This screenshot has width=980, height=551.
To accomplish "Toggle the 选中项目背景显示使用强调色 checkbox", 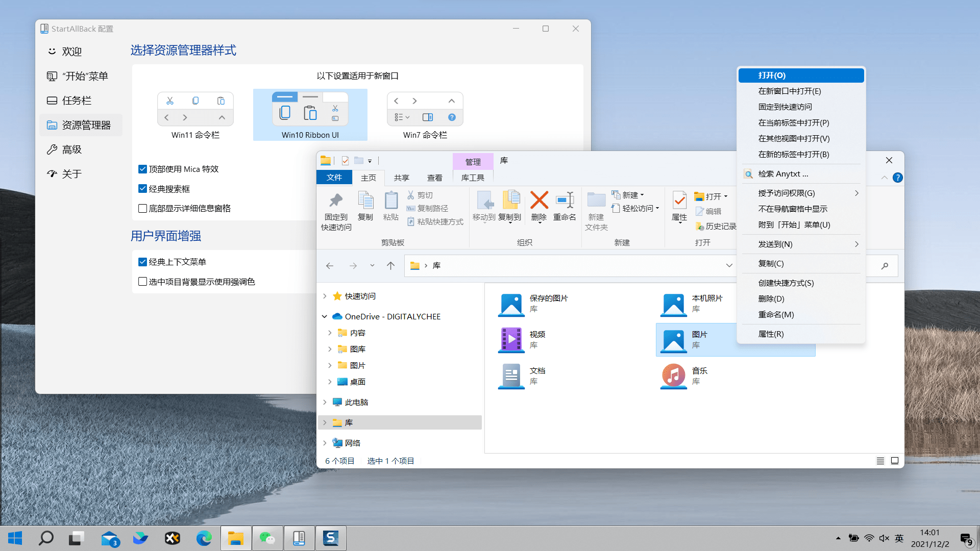I will [x=143, y=282].
